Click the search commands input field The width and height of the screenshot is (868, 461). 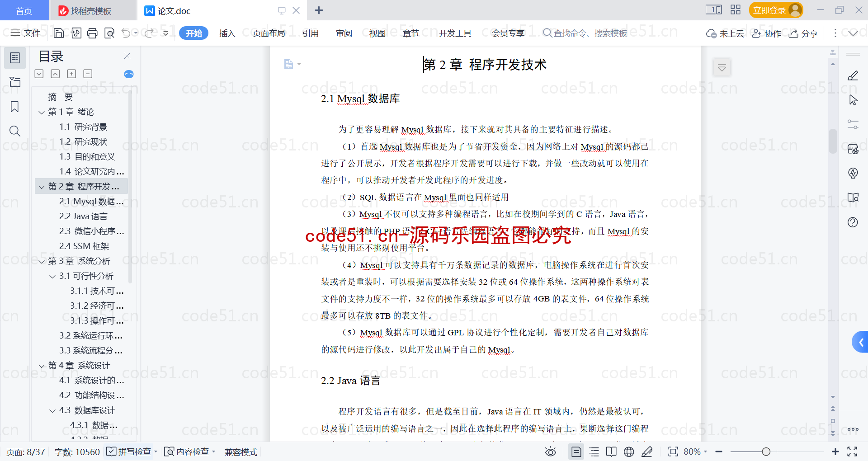[585, 33]
